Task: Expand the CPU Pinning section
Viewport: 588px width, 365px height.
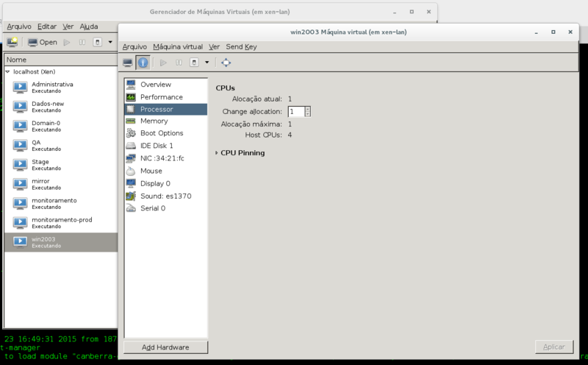Action: pos(216,153)
